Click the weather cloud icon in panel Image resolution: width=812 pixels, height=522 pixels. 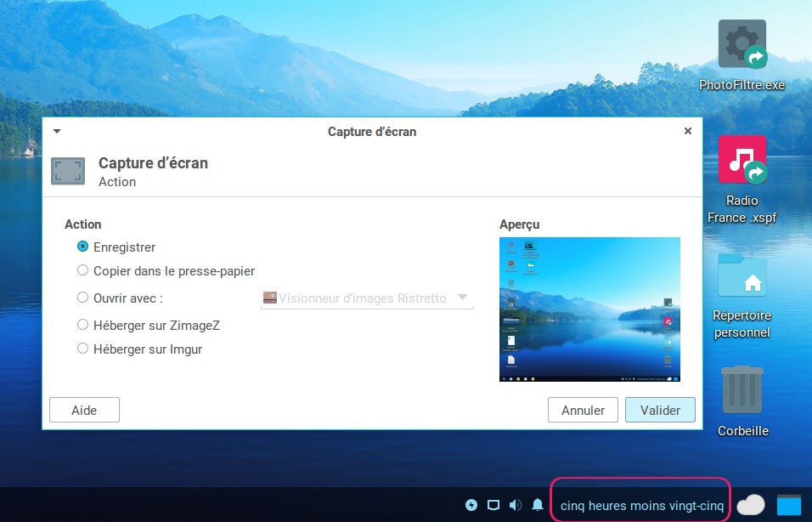click(750, 505)
